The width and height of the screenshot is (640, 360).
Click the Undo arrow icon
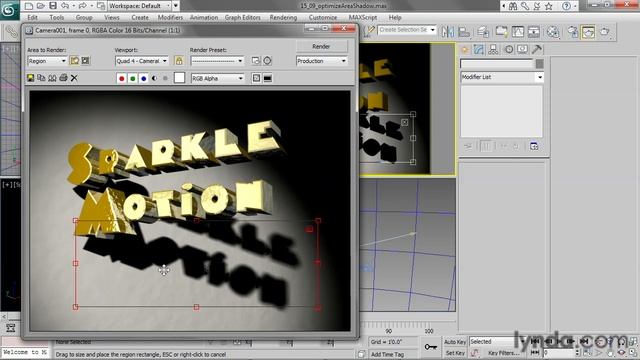coord(64,6)
